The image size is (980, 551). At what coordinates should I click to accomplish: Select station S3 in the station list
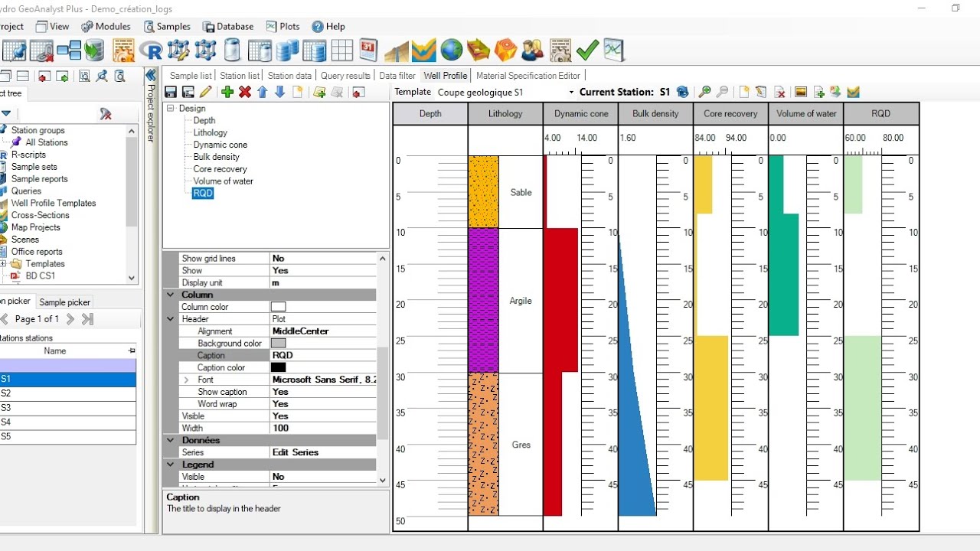point(68,408)
